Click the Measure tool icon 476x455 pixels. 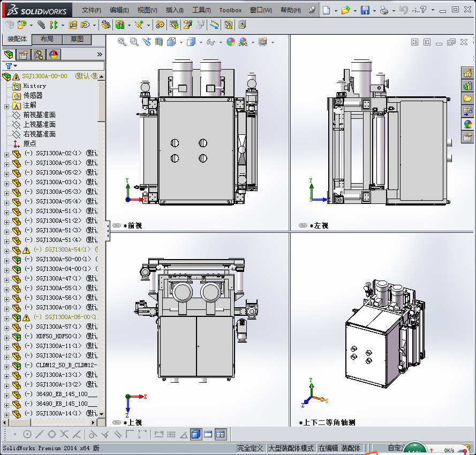tap(214, 25)
